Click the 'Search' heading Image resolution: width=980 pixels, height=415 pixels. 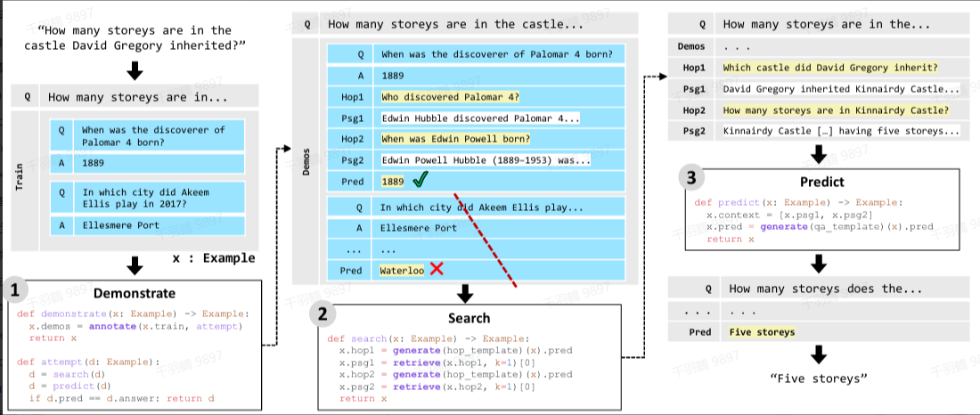pyautogui.click(x=469, y=318)
